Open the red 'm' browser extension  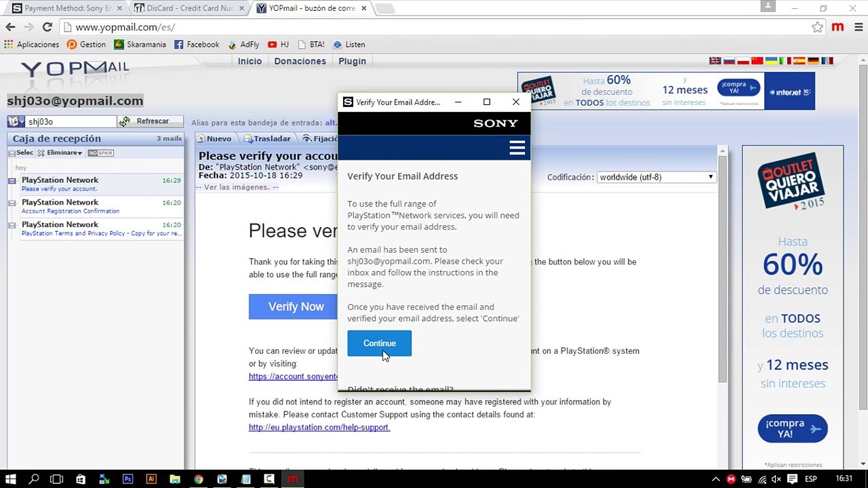pyautogui.click(x=837, y=27)
